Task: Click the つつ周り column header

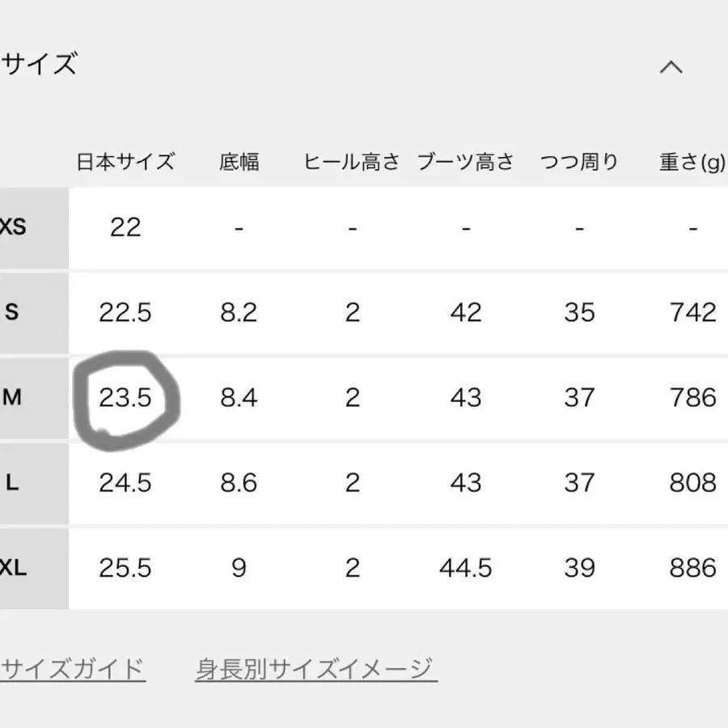Action: tap(579, 162)
